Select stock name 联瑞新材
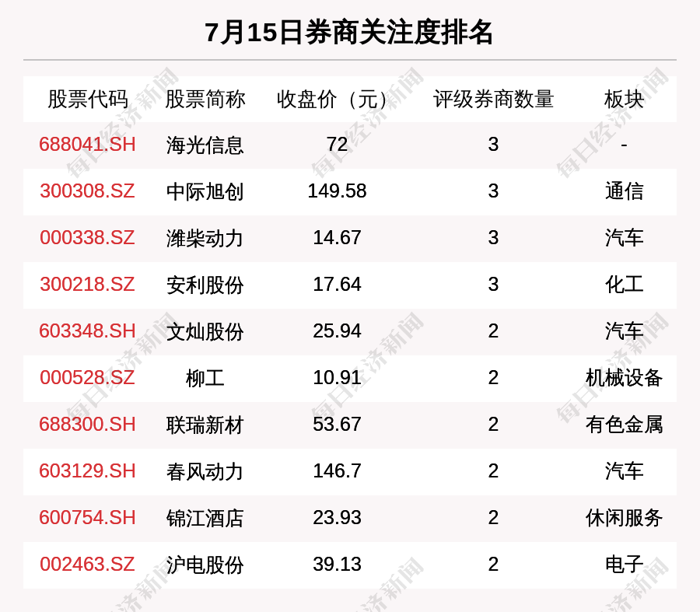The width and height of the screenshot is (700, 612). pos(205,425)
